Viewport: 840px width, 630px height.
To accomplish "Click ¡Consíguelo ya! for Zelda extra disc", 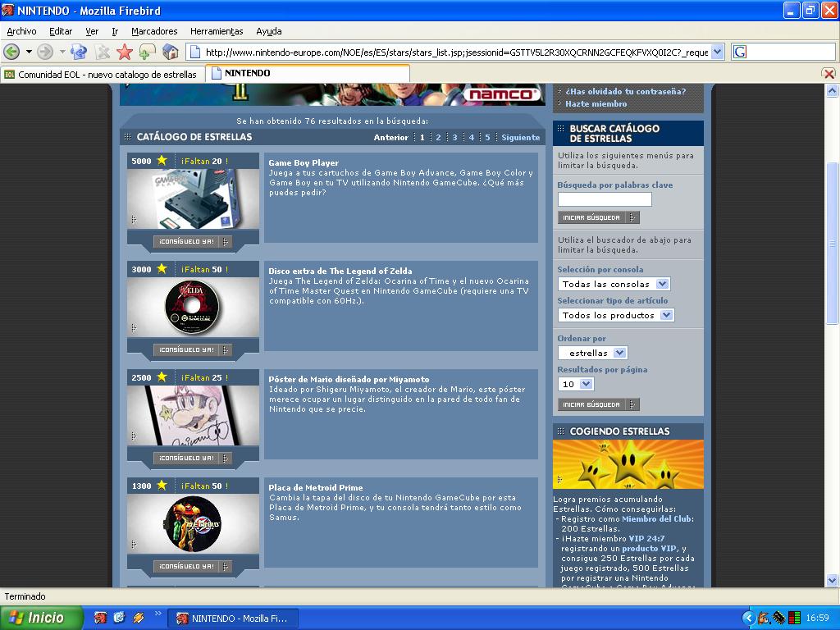I will point(192,349).
